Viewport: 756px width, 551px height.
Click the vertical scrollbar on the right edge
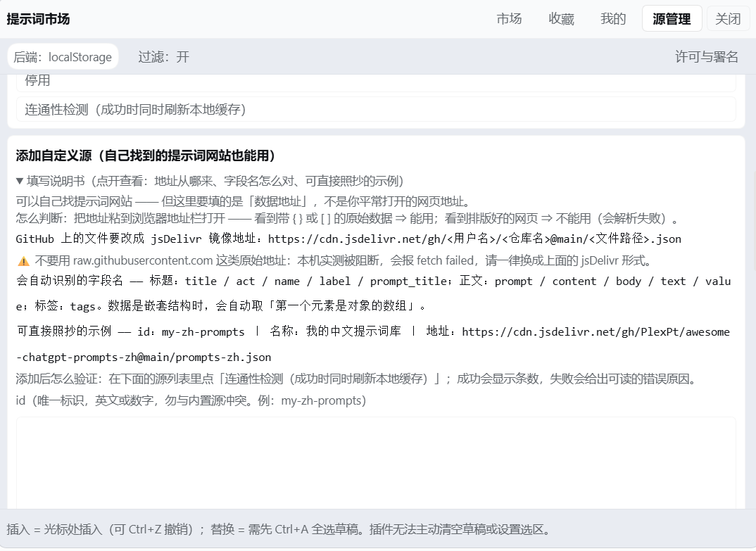(x=754, y=222)
